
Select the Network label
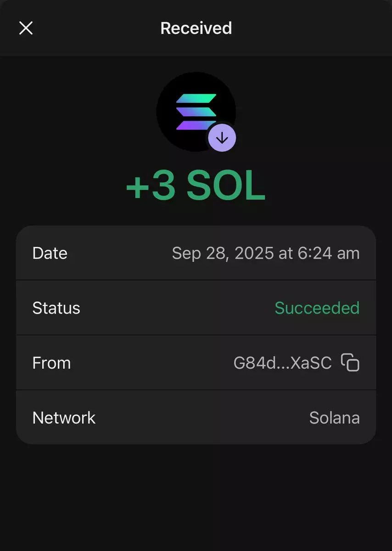(64, 418)
